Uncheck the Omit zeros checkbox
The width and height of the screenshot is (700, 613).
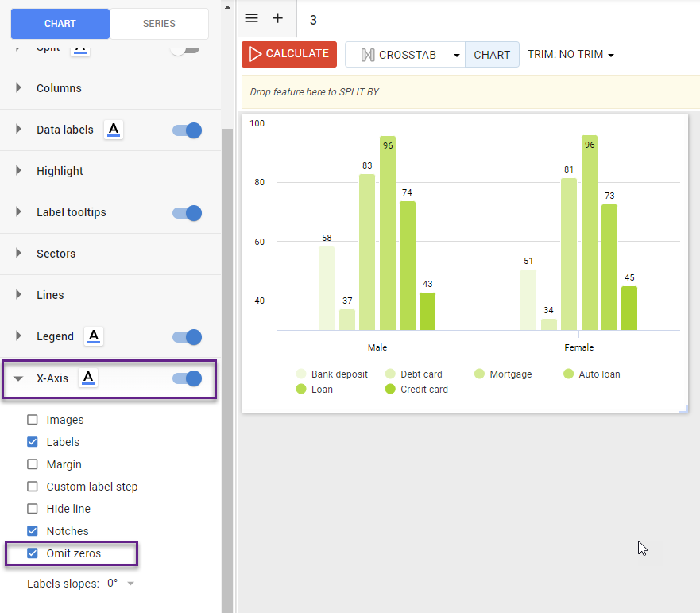click(33, 553)
